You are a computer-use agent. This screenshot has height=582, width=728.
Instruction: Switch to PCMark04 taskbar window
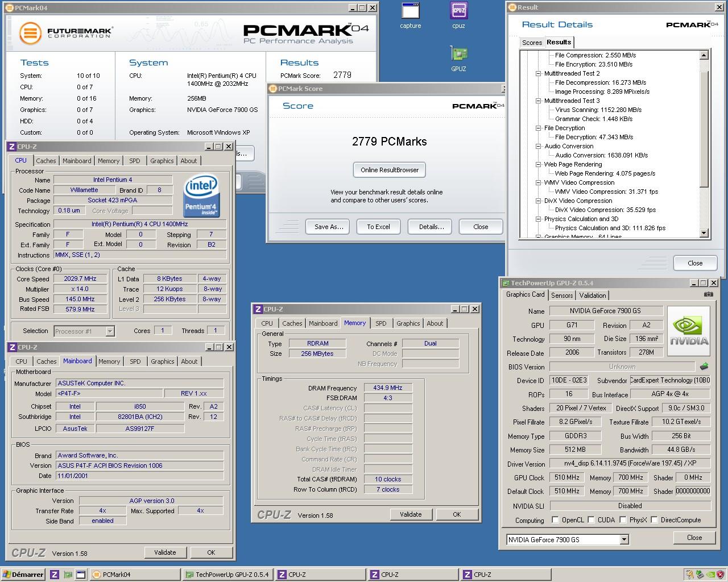click(135, 575)
